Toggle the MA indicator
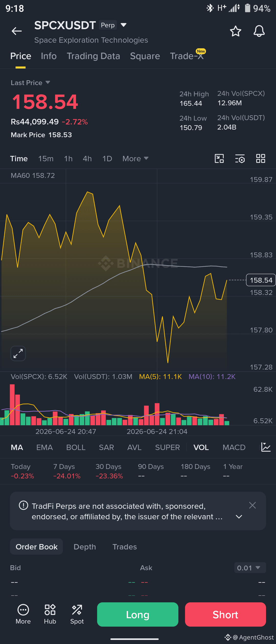This screenshot has width=276, height=644. [17, 447]
